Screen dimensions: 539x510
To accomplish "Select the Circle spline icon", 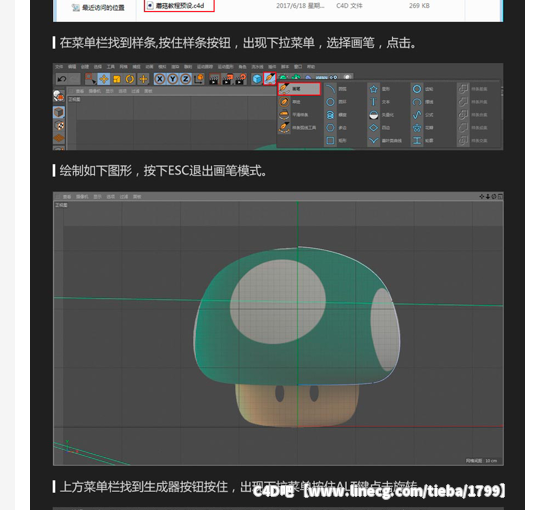I will pos(330,102).
